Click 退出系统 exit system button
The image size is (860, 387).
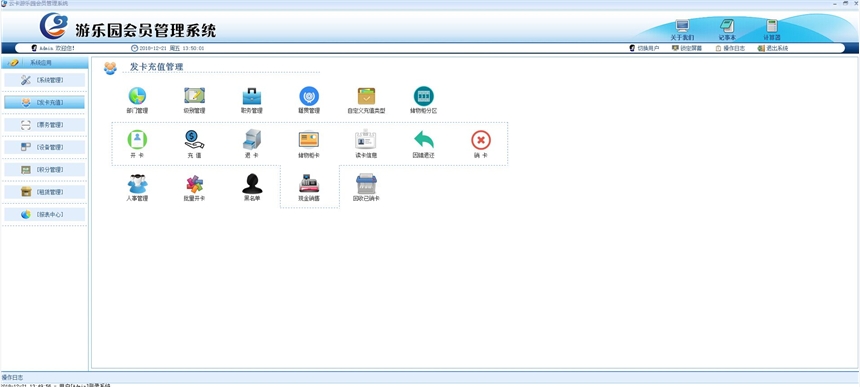tap(773, 48)
